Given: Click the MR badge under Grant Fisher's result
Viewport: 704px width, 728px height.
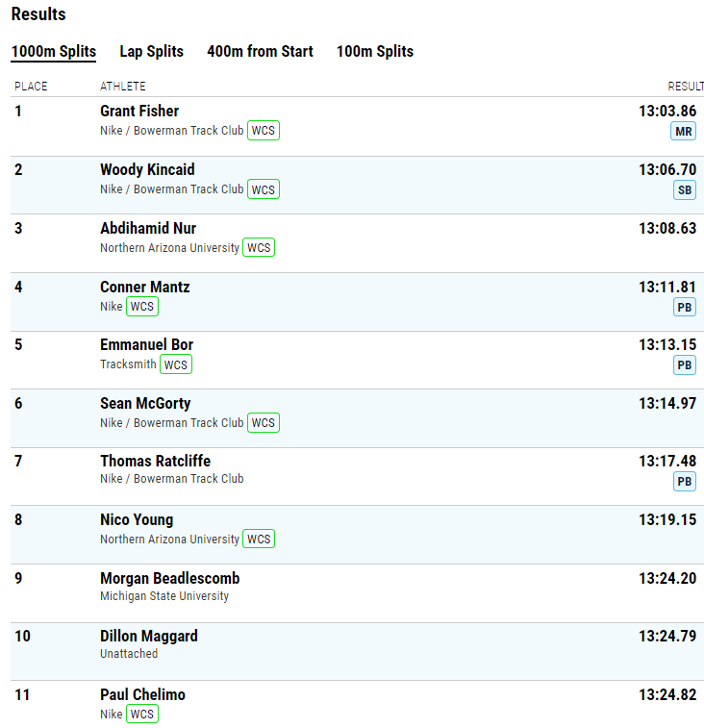Looking at the screenshot, I should 683,132.
